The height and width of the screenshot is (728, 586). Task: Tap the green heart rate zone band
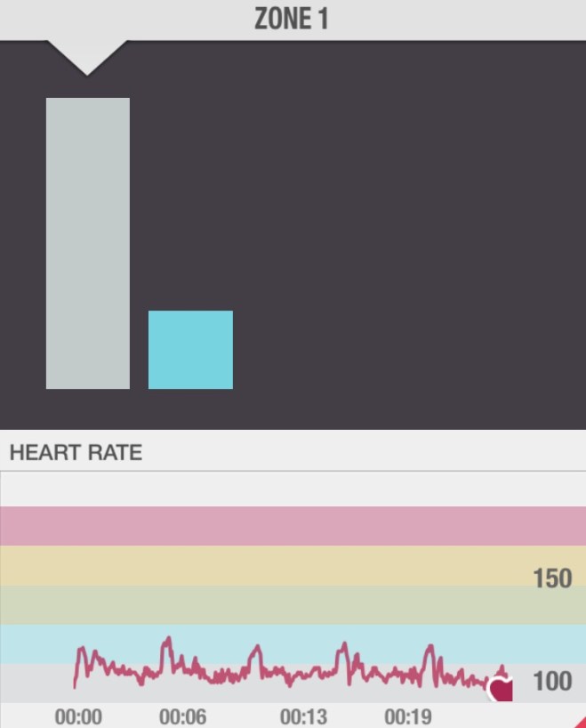[x=267, y=605]
